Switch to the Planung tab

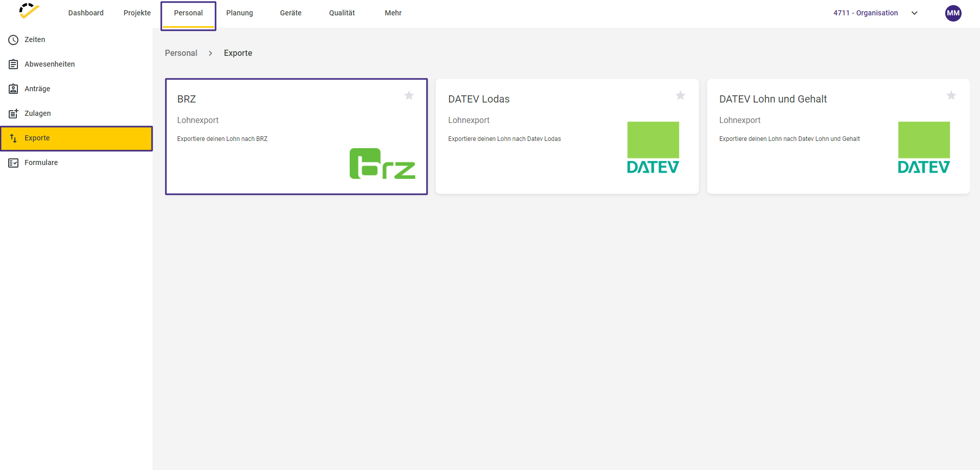click(x=240, y=13)
